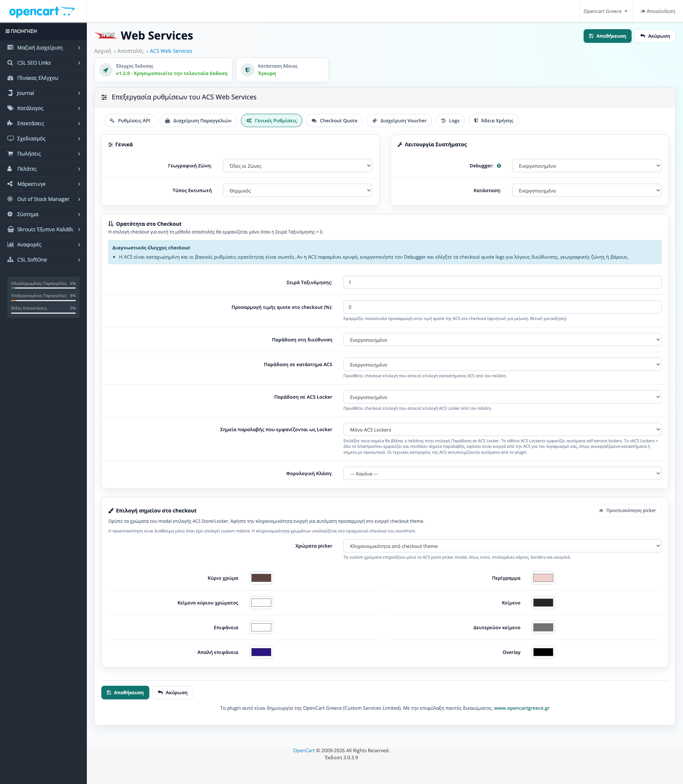Click the bottom Αποθήκευση save button

coord(125,693)
